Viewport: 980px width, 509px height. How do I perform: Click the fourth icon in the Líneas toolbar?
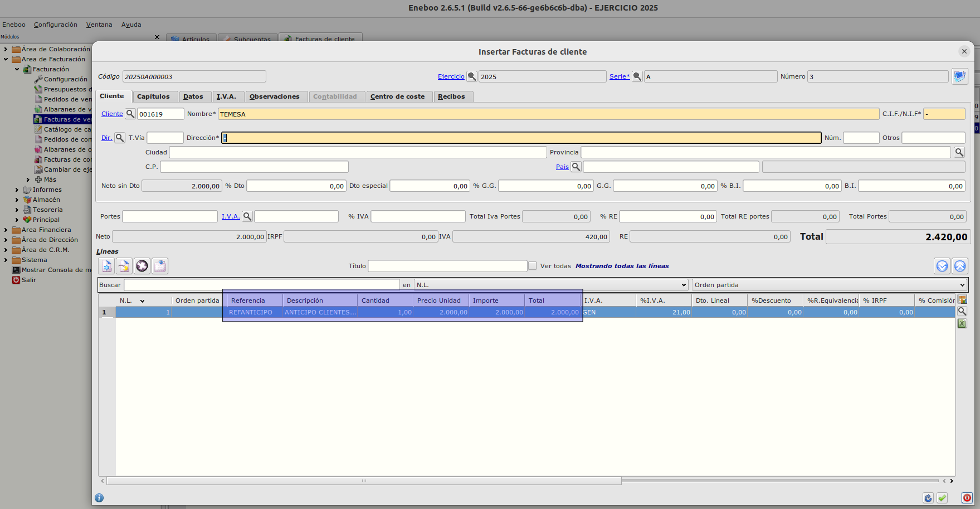[x=160, y=266]
